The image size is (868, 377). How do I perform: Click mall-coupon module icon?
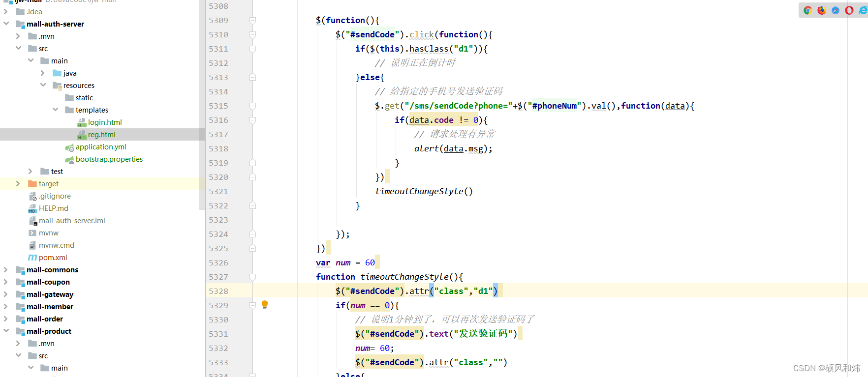point(20,282)
